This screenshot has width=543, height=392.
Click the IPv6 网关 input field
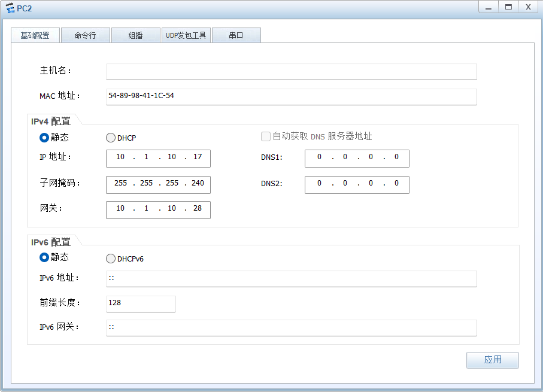pyautogui.click(x=291, y=327)
